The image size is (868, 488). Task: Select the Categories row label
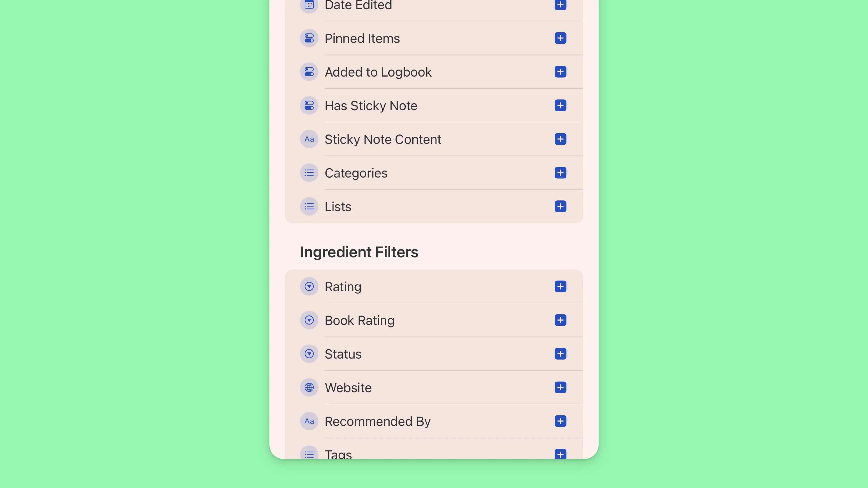(x=356, y=173)
